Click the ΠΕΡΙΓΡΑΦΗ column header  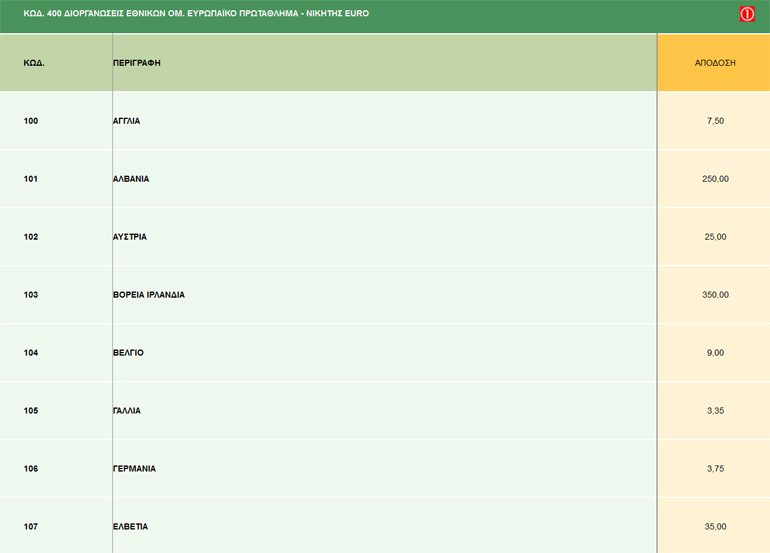[x=137, y=63]
